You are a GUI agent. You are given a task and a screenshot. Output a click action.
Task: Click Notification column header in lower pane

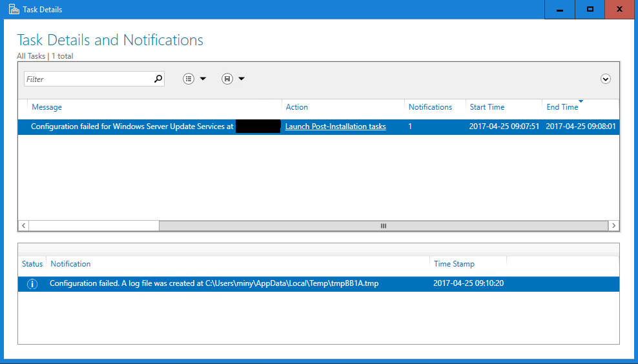[71, 264]
